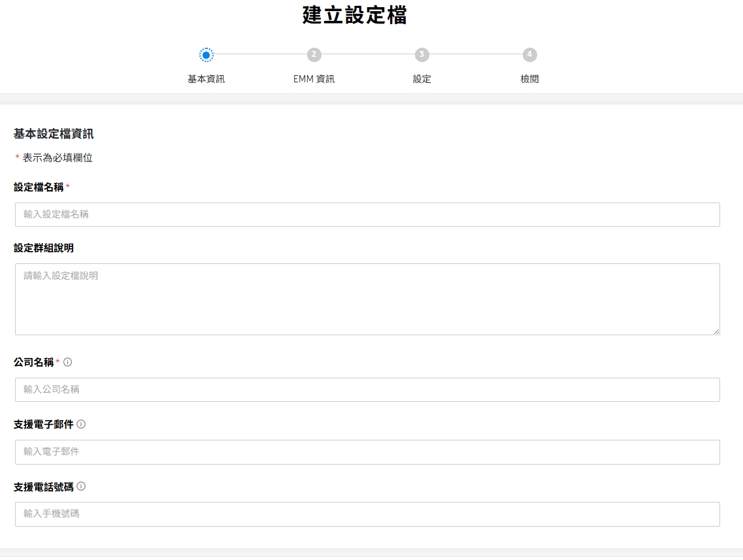
Task: Click the 支援電話號碼 field label
Action: (44, 487)
